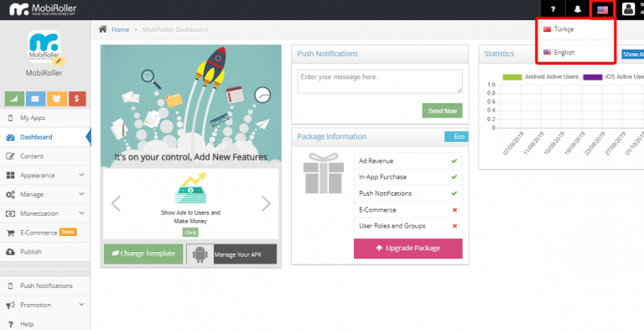Click the Ad Revenue row
The height and width of the screenshot is (330, 644).
pos(408,161)
